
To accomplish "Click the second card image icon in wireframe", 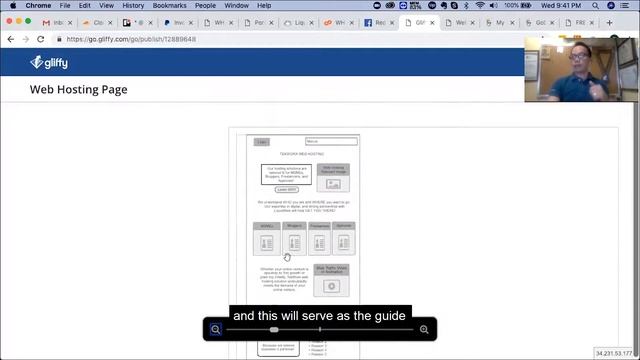I will coord(294,243).
